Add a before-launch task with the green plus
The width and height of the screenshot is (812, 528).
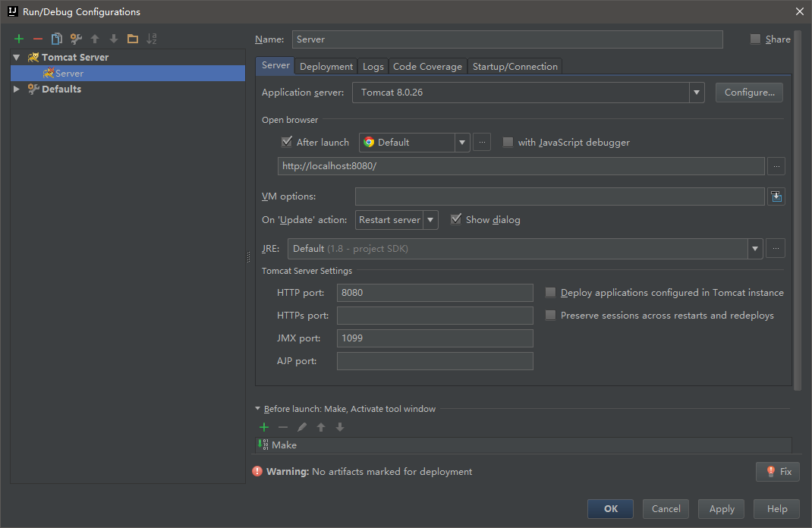click(264, 427)
